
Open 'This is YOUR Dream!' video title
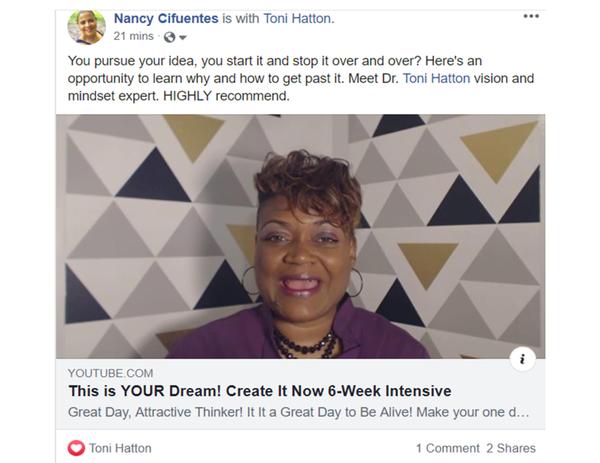coord(260,391)
